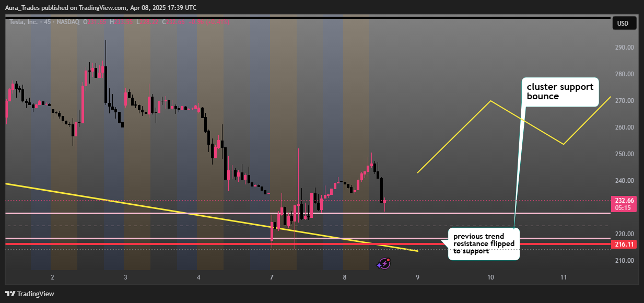This screenshot has height=303, width=644.
Task: Click date label 7 on time axis
Action: pos(272,277)
